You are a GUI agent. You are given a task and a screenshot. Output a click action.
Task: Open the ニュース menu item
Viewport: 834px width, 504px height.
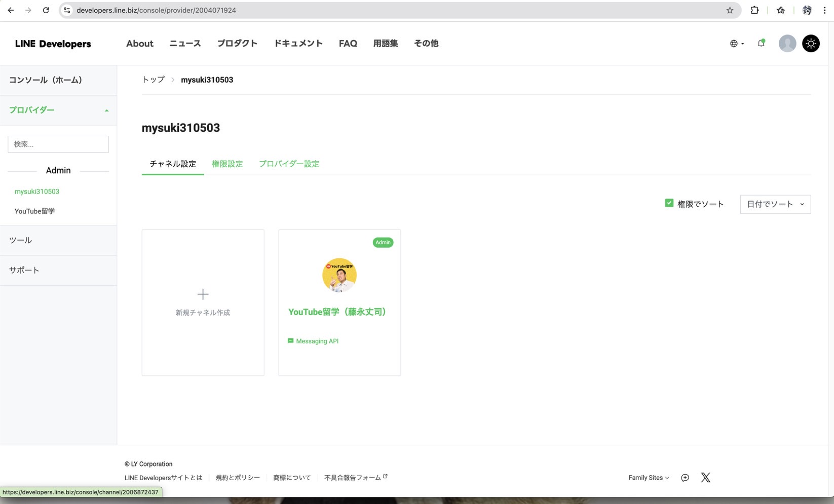coord(185,44)
